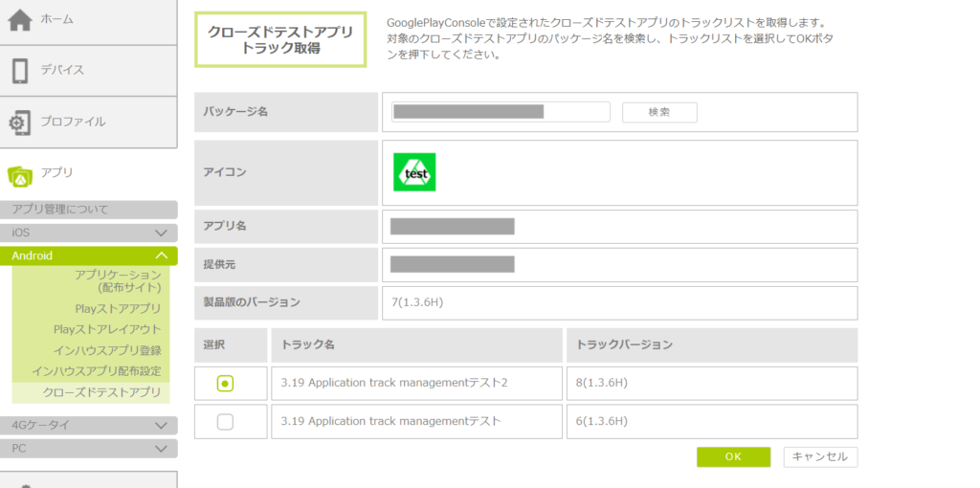
Task: Expand the 4Gケータイ section
Action: (161, 425)
